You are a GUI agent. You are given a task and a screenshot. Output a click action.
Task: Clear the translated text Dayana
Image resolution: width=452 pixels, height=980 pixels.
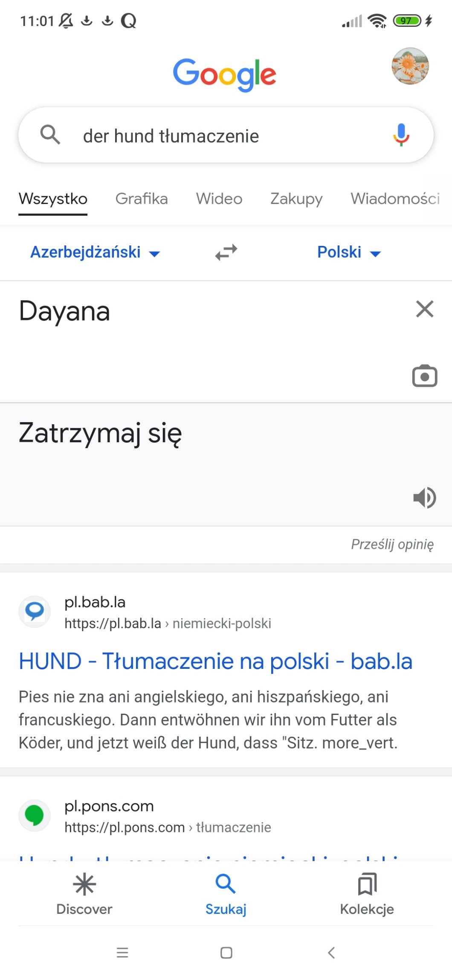[424, 309]
